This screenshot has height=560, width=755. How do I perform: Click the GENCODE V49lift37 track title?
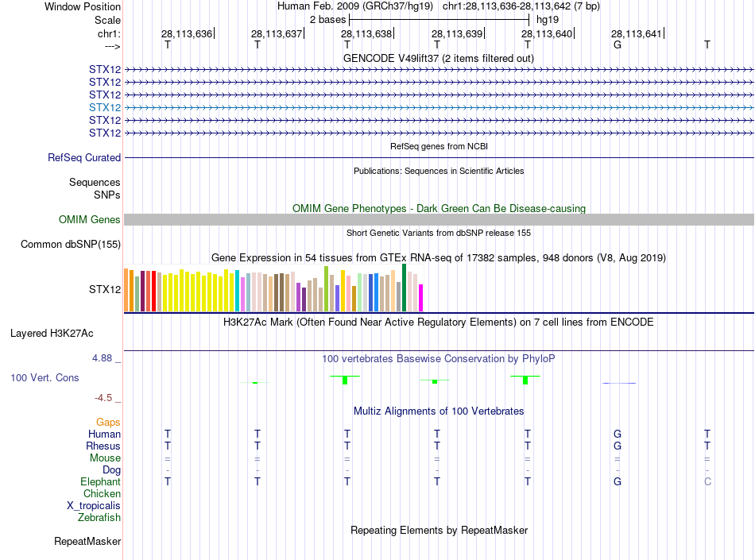(439, 59)
